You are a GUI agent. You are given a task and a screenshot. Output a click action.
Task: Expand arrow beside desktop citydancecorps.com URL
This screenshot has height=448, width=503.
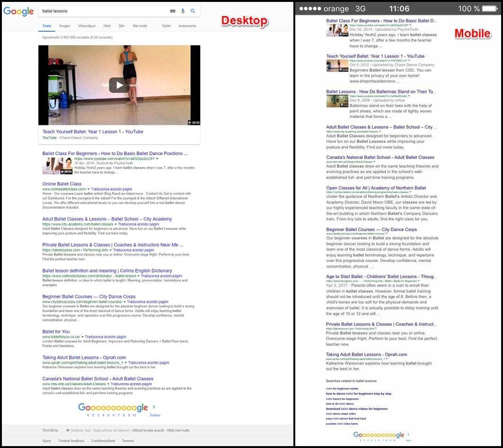[124, 302]
